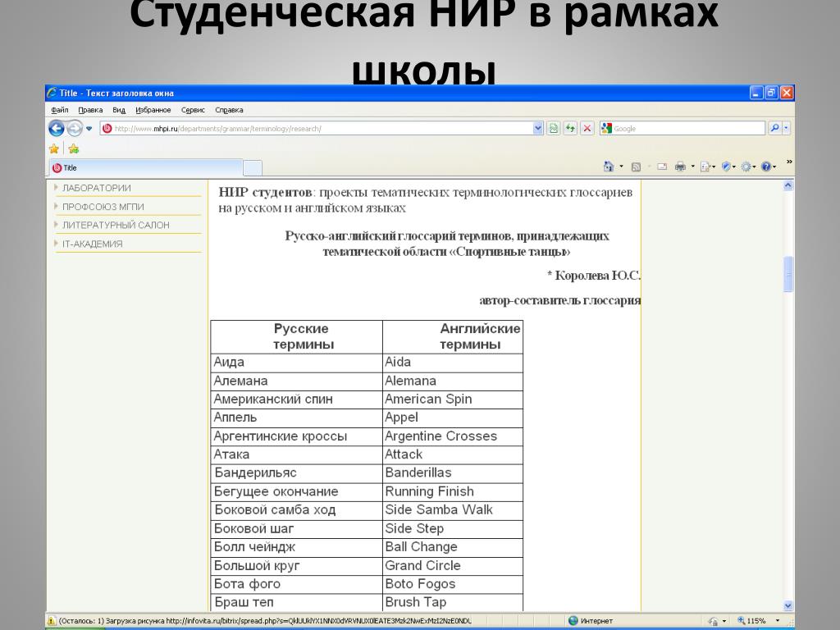This screenshot has width=840, height=630.
Task: Click the browser Back arrow button
Action: 57,128
